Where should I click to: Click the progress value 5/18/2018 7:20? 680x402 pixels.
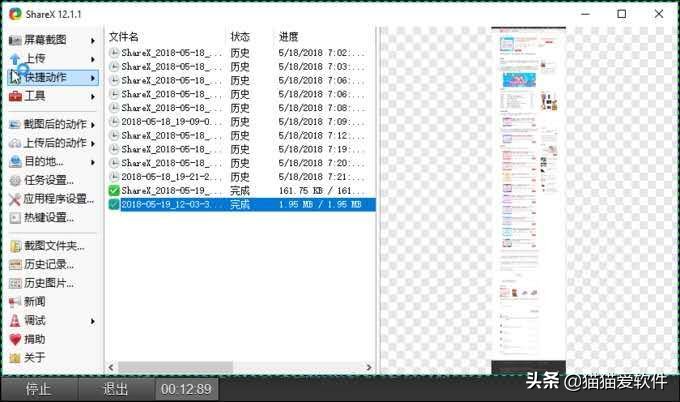click(x=321, y=163)
